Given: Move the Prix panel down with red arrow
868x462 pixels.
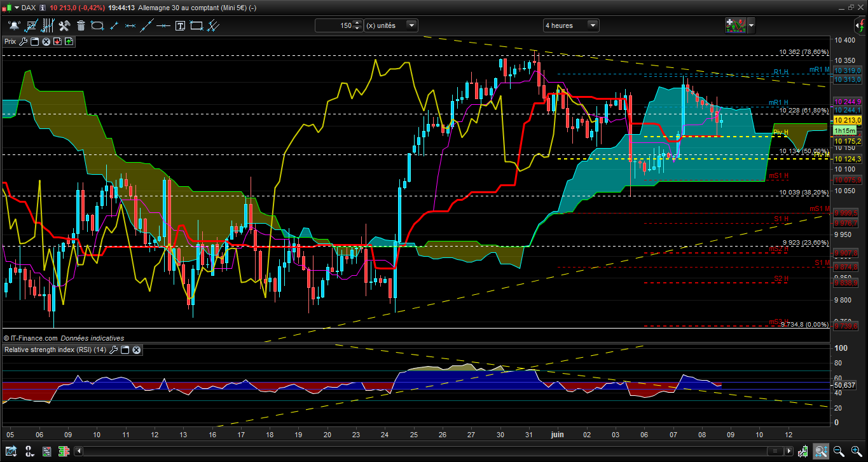Looking at the screenshot, I should coord(57,41).
